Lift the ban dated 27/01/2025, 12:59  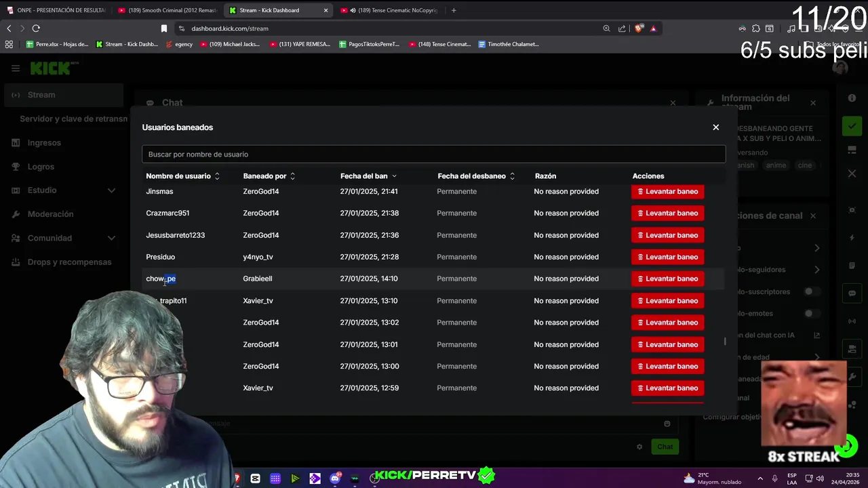coord(667,388)
